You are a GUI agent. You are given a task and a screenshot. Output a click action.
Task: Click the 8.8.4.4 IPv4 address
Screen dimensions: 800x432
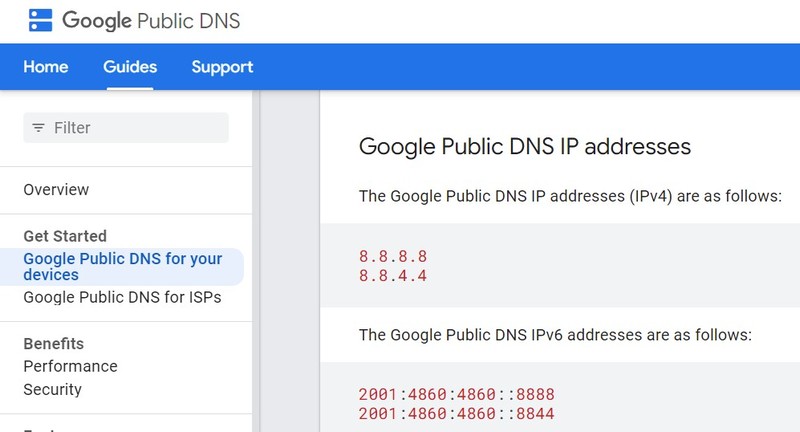tap(393, 276)
